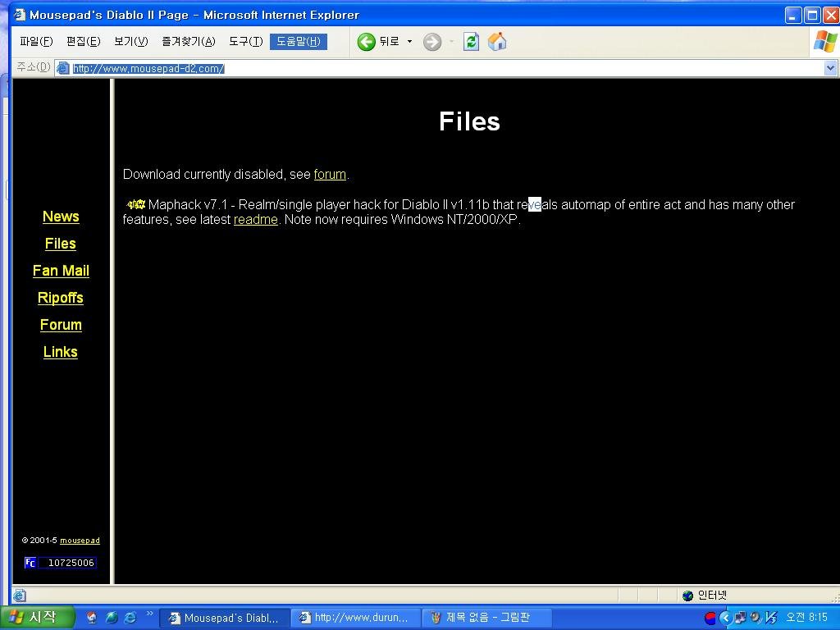The height and width of the screenshot is (630, 840).
Task: Click the volume speaker tray icon
Action: click(756, 619)
